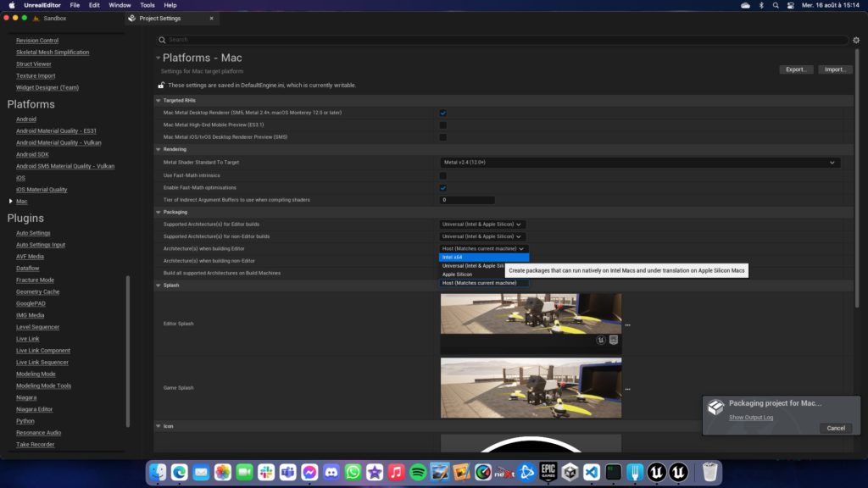Toggle Use Fast-Math intrinsics checkbox
This screenshot has width=868, height=488.
pos(442,175)
